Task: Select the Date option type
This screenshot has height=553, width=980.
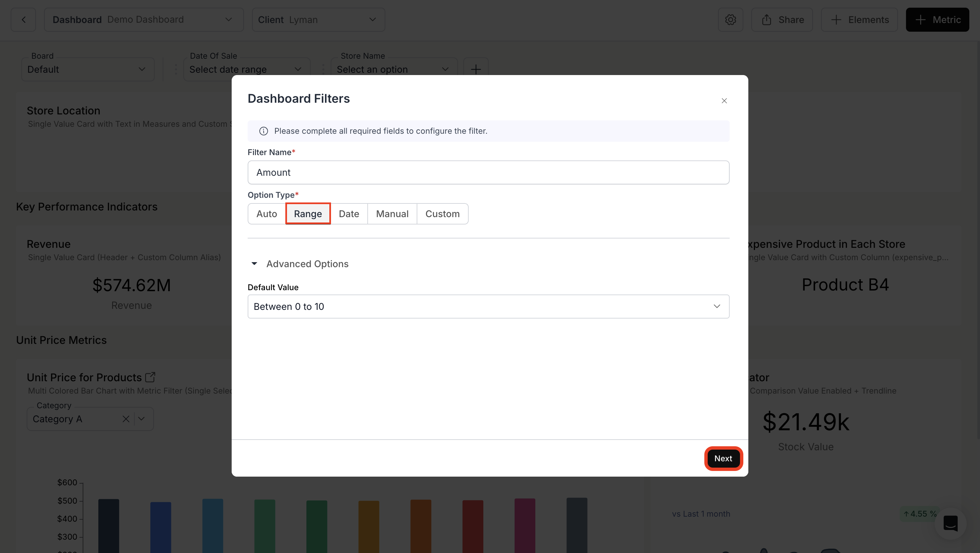Action: (x=348, y=214)
